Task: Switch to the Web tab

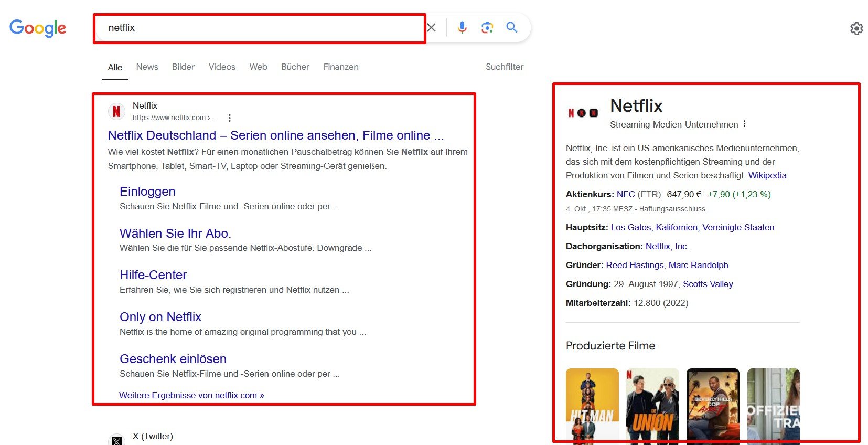Action: pos(258,67)
